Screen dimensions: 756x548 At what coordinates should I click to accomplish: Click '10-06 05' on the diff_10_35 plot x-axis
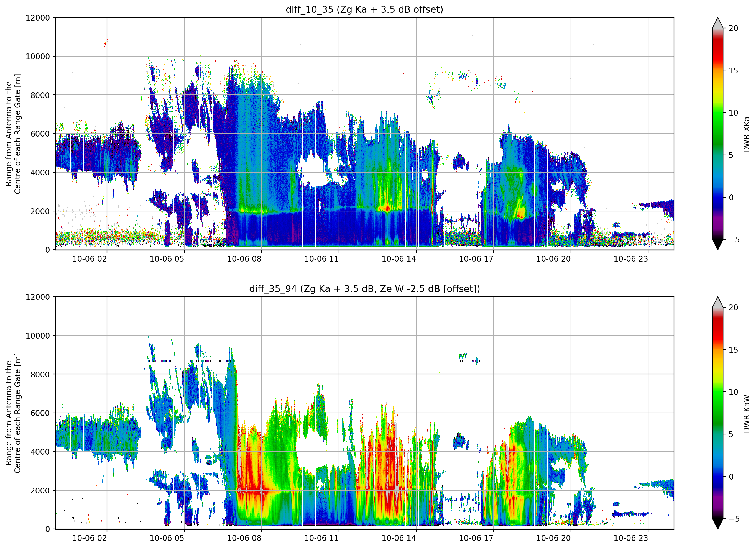[167, 259]
